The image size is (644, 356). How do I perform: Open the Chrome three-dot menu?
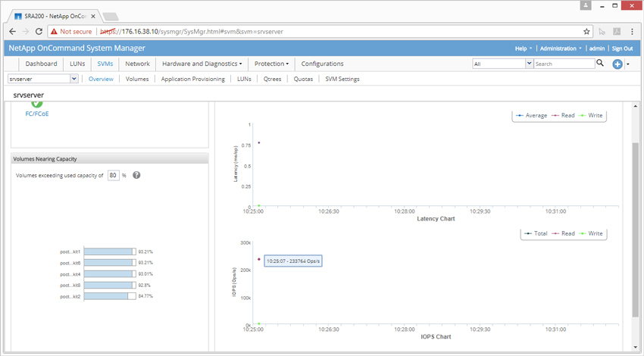[632, 32]
